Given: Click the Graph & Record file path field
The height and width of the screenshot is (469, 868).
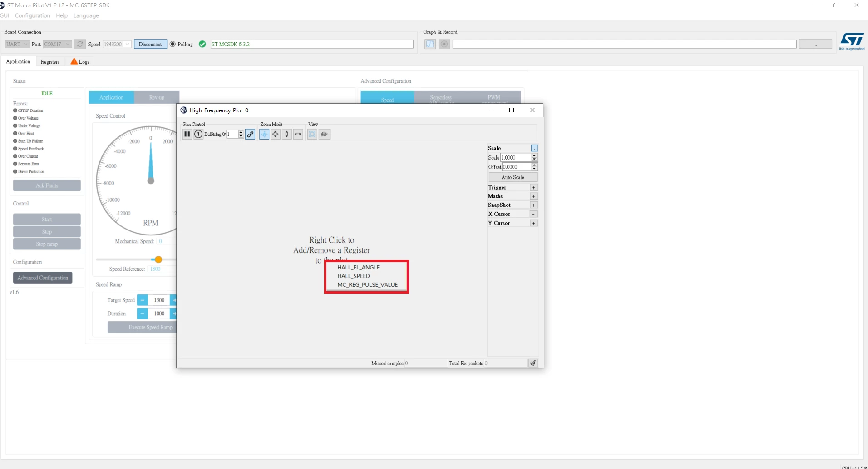Looking at the screenshot, I should (x=624, y=44).
